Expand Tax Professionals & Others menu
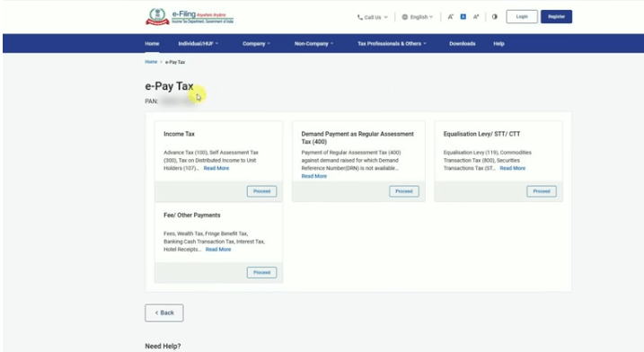 coord(392,43)
